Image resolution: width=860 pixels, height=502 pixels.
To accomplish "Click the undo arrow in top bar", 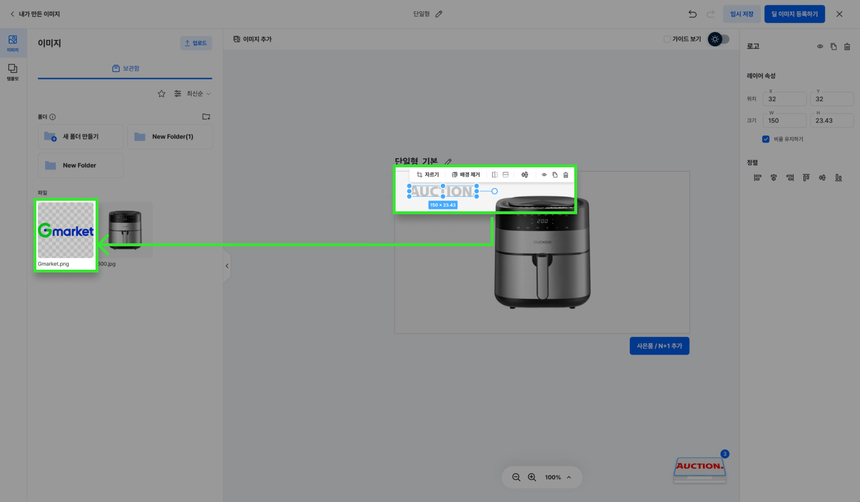I will [x=692, y=14].
